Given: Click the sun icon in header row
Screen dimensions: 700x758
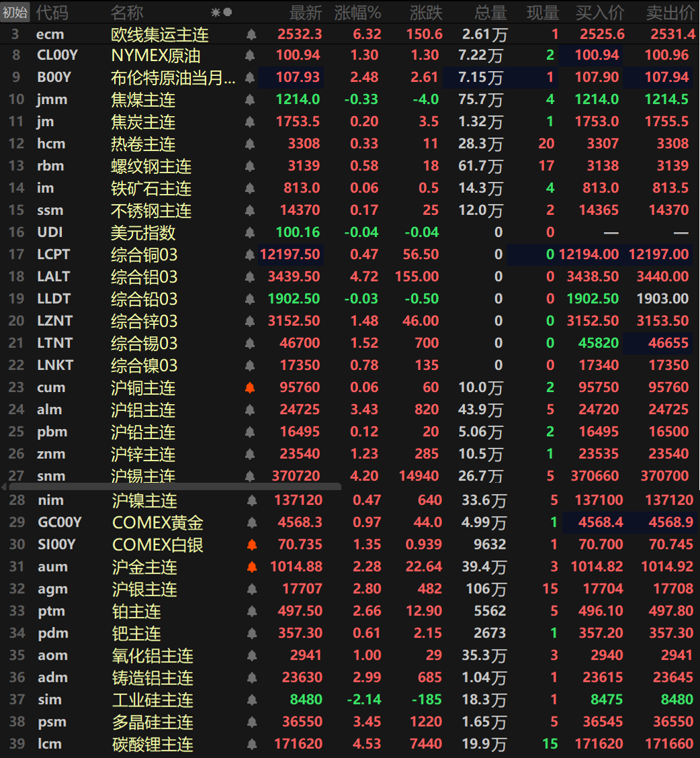Looking at the screenshot, I should 216,12.
